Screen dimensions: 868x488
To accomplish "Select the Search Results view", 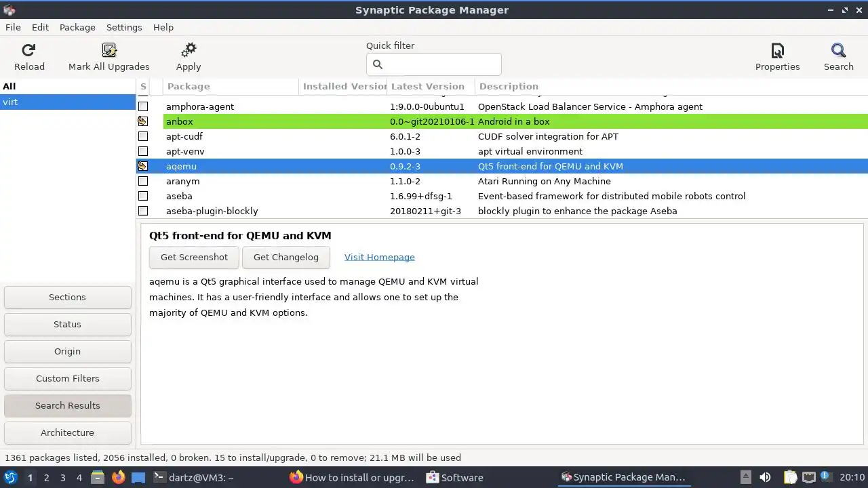I will click(x=67, y=405).
